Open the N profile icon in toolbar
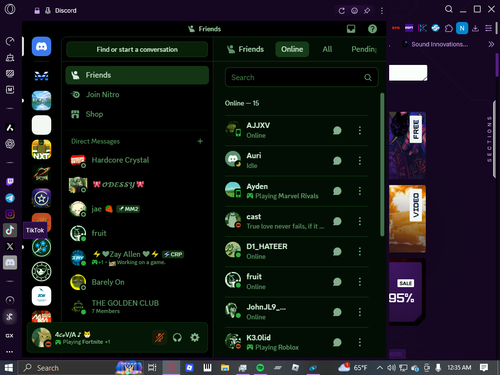500x375 pixels. pos(462,28)
